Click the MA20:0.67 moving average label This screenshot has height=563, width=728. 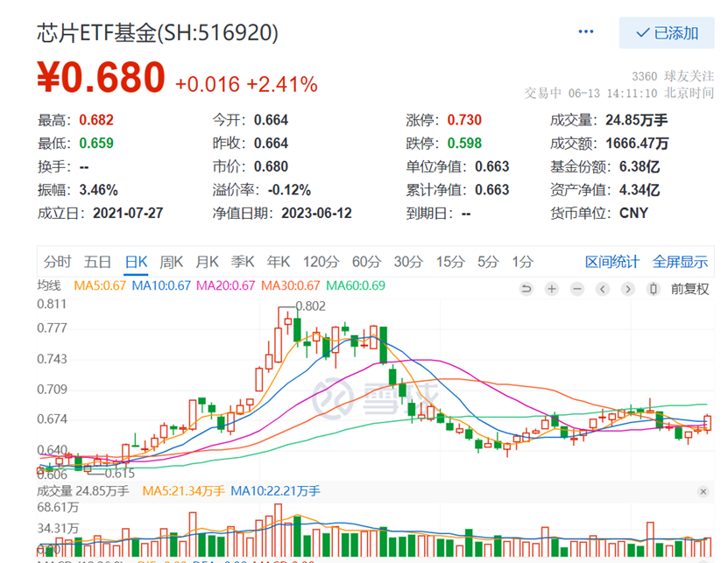tap(226, 285)
